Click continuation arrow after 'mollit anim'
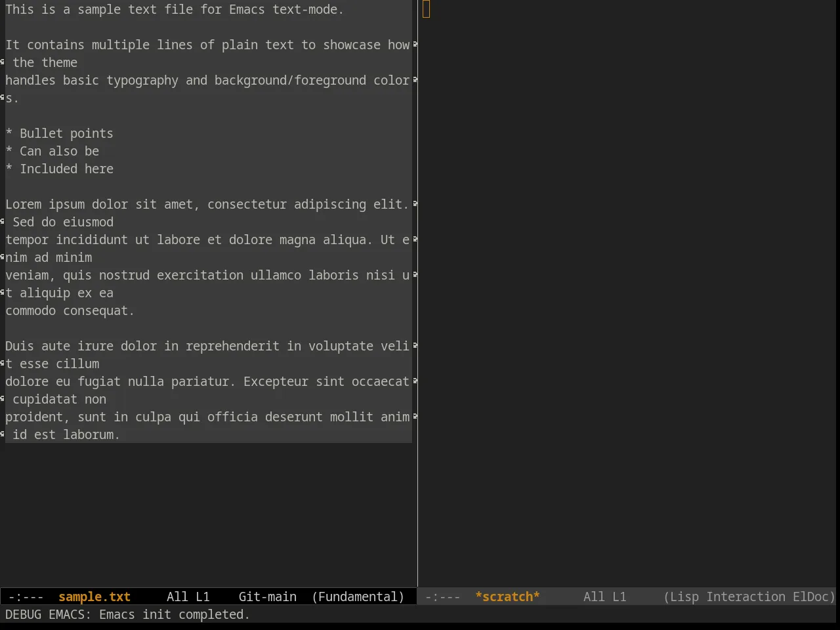Viewport: 840px width, 630px height. coord(415,417)
